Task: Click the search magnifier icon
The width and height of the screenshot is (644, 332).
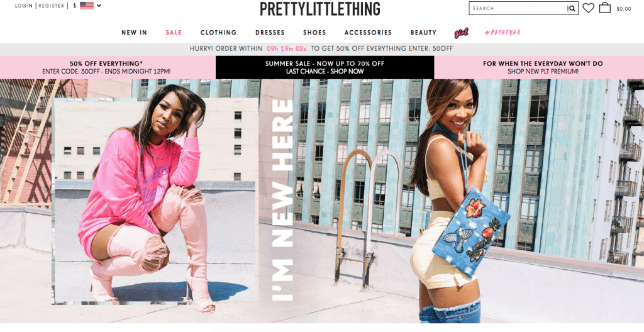Action: [x=572, y=8]
